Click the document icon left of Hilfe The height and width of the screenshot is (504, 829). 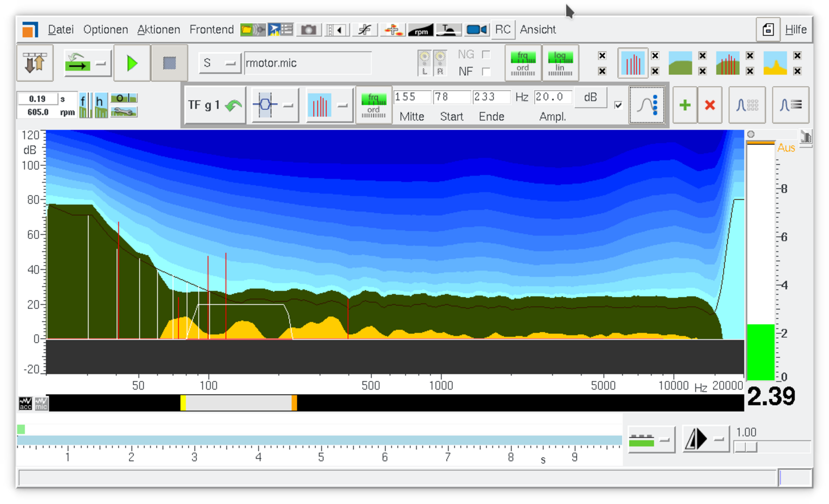(x=768, y=30)
